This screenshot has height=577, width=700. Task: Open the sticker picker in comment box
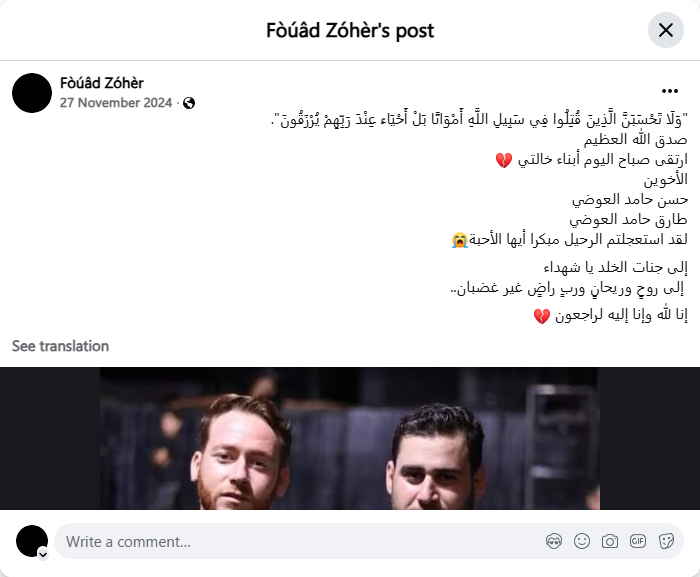[x=666, y=541]
